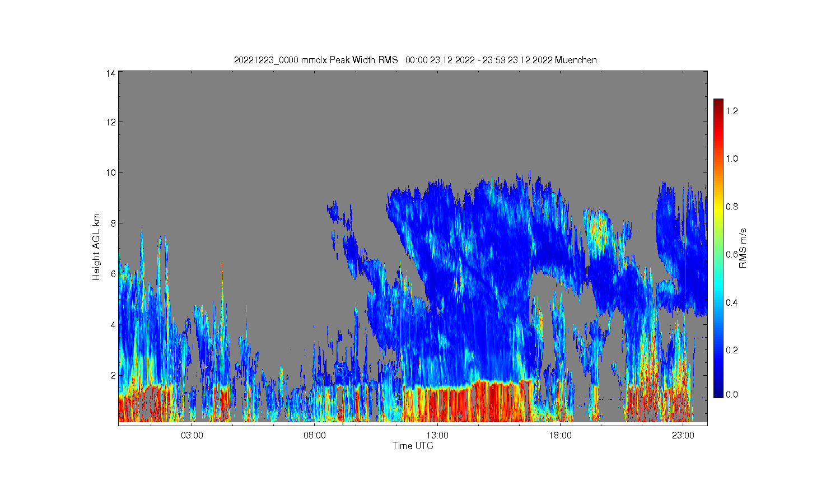This screenshot has height=504, width=840.
Task: Click the colorbar value '0.6'
Action: click(732, 254)
